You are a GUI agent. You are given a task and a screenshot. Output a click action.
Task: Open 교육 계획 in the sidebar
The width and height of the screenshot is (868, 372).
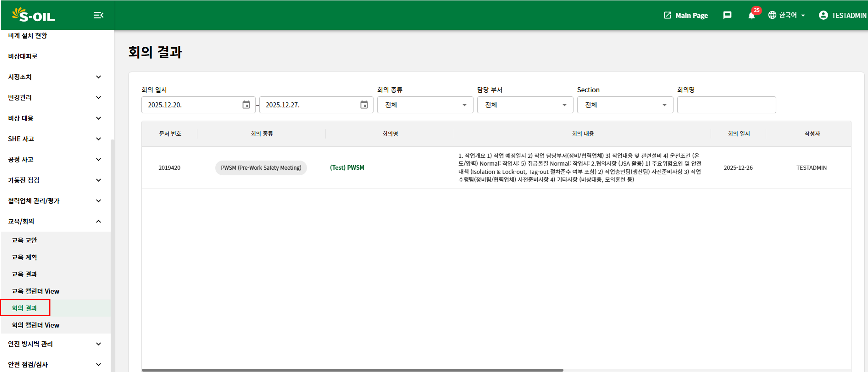(24, 257)
